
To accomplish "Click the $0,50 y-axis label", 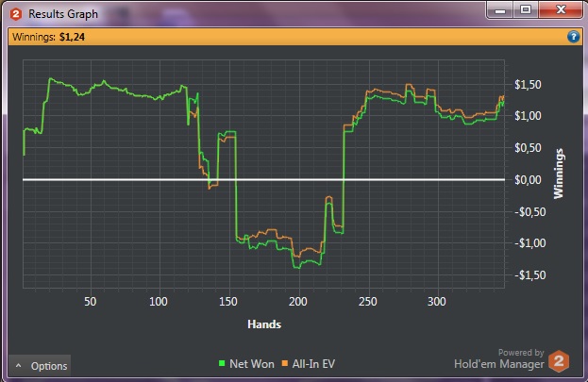I will pos(528,148).
